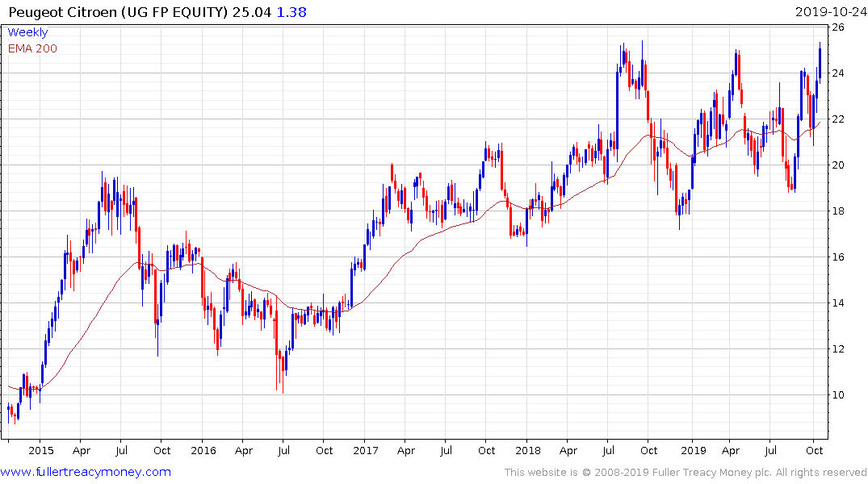Screen dimensions: 868x484
Task: Click the 24 price axis label
Action: pos(837,73)
